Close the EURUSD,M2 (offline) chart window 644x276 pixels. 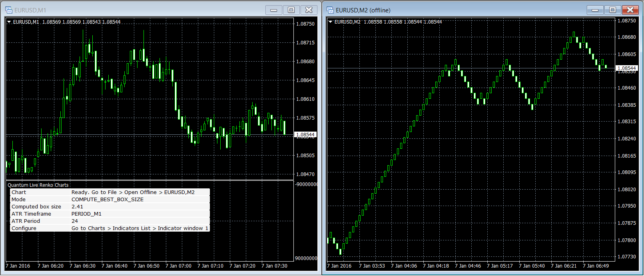[x=630, y=10]
